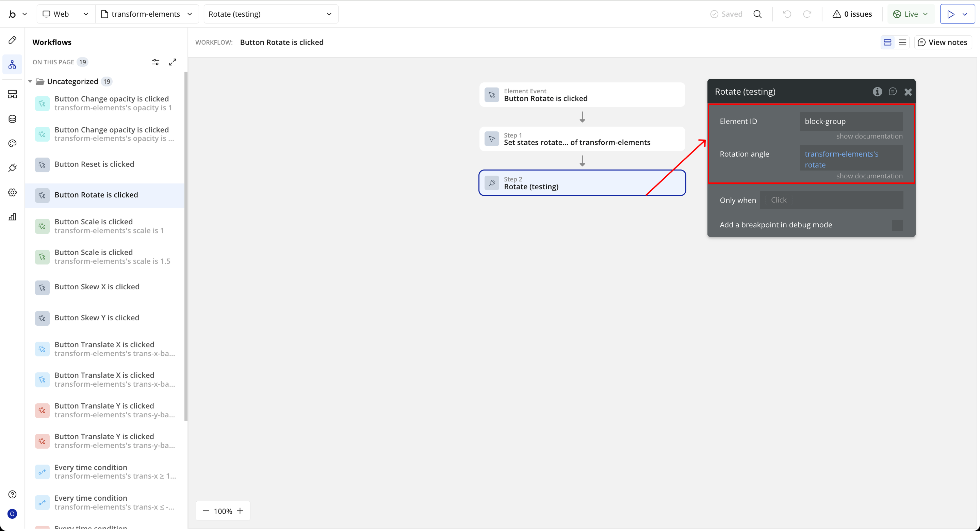980x531 pixels.
Task: Expand the workflows panel arrows icon
Action: pyautogui.click(x=173, y=62)
